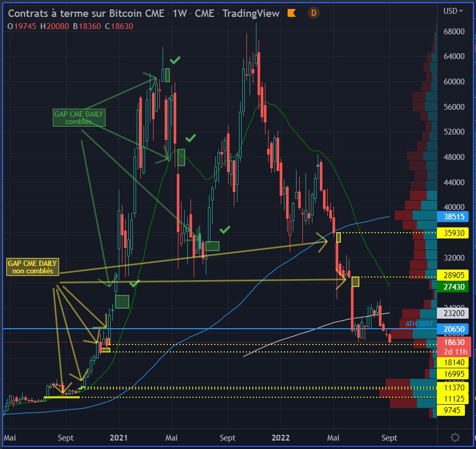
Task: Click the 28905 yellow price label
Action: [452, 275]
